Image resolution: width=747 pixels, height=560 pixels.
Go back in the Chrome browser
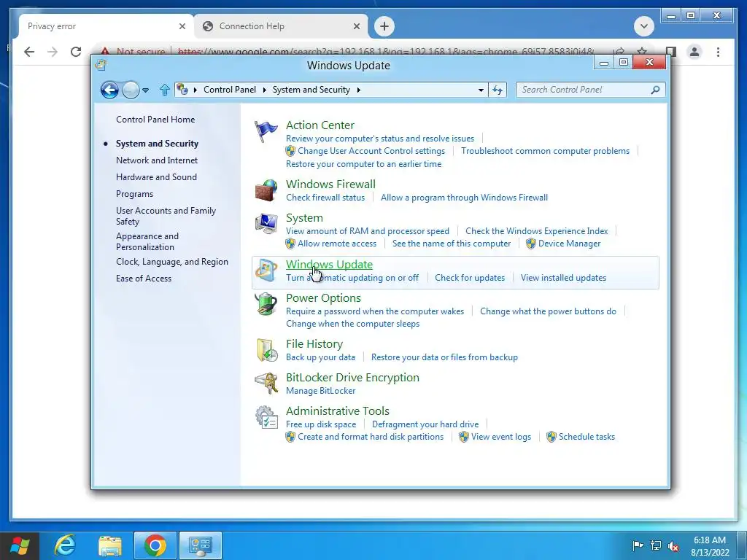(29, 52)
